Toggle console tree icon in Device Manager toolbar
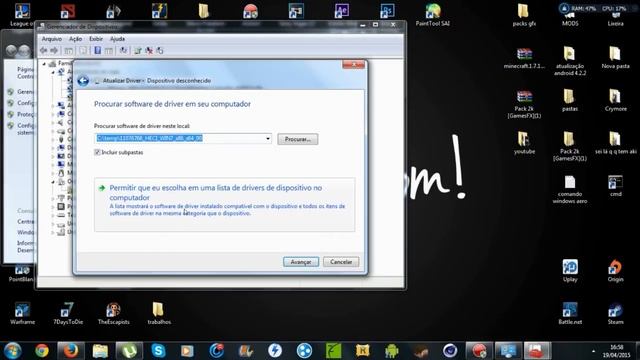 [69, 51]
